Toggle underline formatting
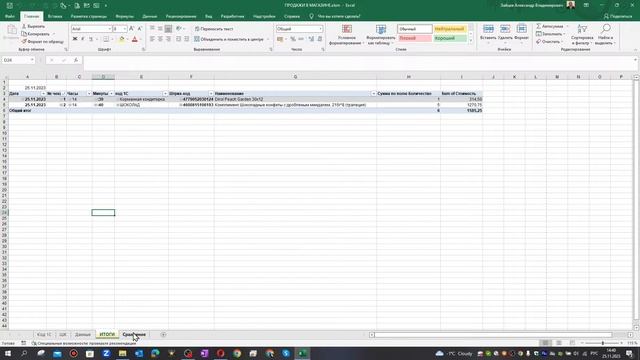640x360 pixels. [91, 39]
